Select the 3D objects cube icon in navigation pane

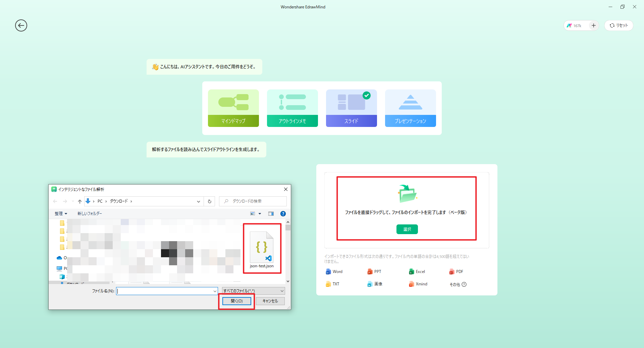click(x=62, y=277)
